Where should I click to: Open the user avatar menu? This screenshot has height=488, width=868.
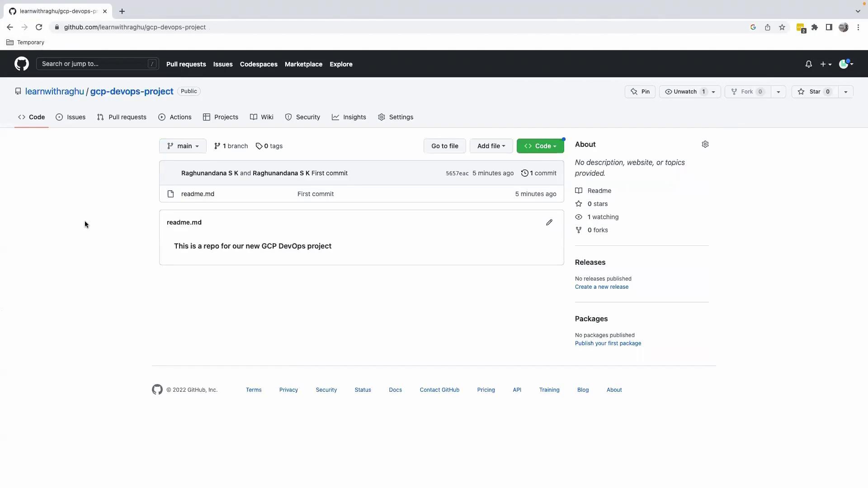pos(846,64)
